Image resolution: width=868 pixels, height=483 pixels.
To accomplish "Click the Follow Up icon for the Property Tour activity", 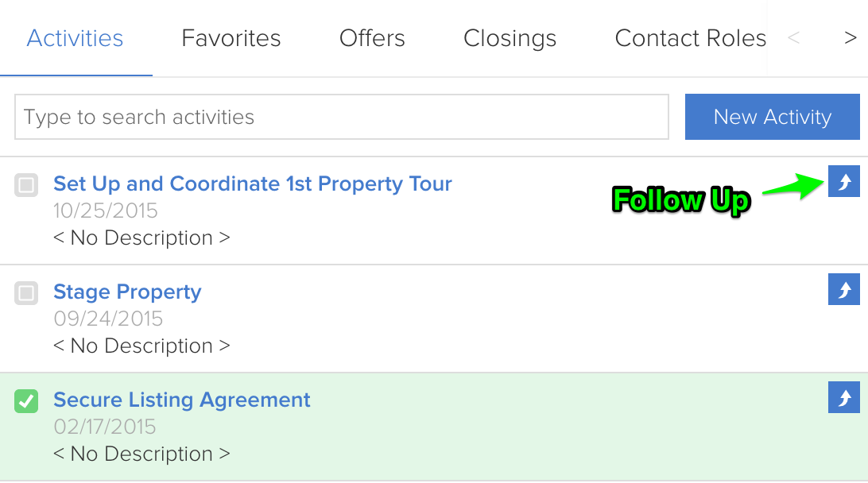I will [843, 181].
